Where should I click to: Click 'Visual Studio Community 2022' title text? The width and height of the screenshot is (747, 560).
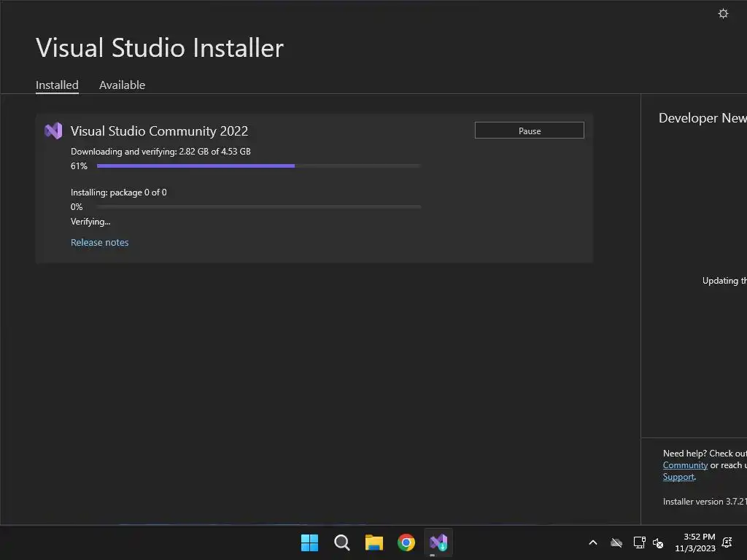(x=159, y=131)
